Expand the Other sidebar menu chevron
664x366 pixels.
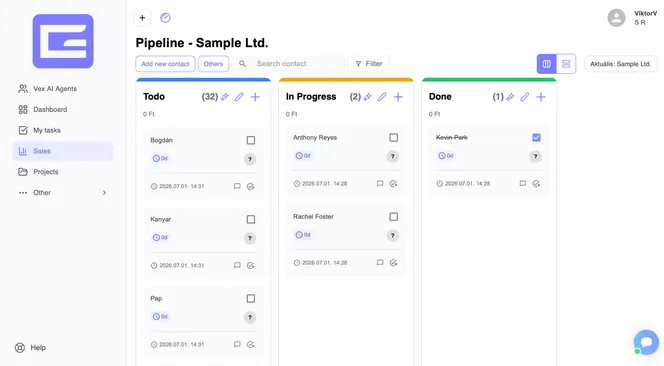pyautogui.click(x=104, y=193)
